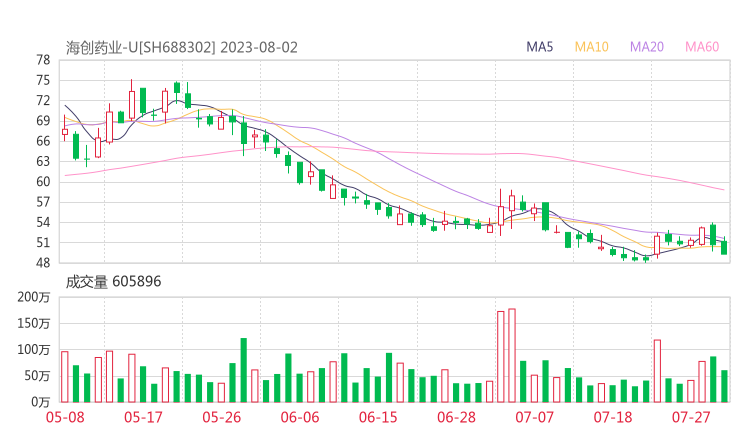Click the 海创药业-U stock title

coord(108,47)
